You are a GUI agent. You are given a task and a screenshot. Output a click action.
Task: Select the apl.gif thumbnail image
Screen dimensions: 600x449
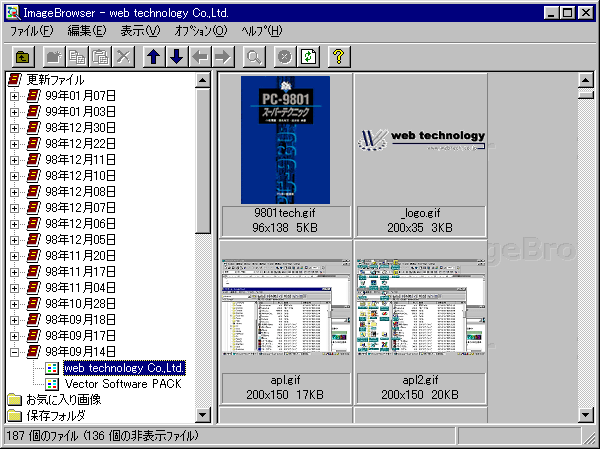286,307
